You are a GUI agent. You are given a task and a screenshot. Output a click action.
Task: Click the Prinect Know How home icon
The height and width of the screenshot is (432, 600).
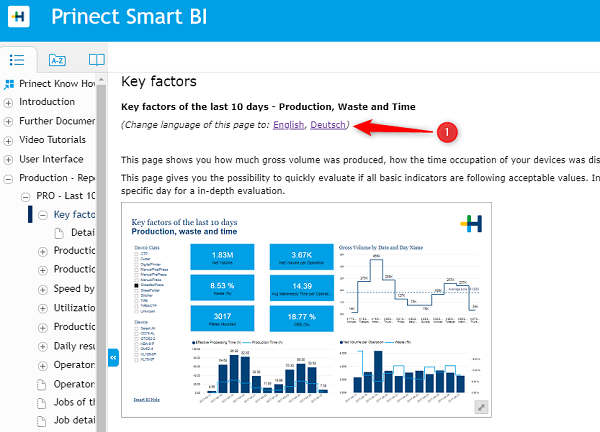click(9, 84)
